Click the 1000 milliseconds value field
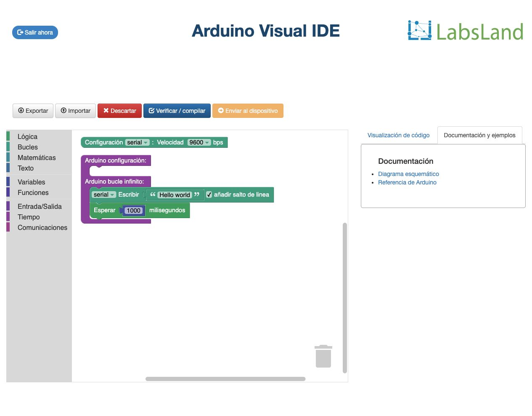The image size is (532, 416). pos(134,211)
